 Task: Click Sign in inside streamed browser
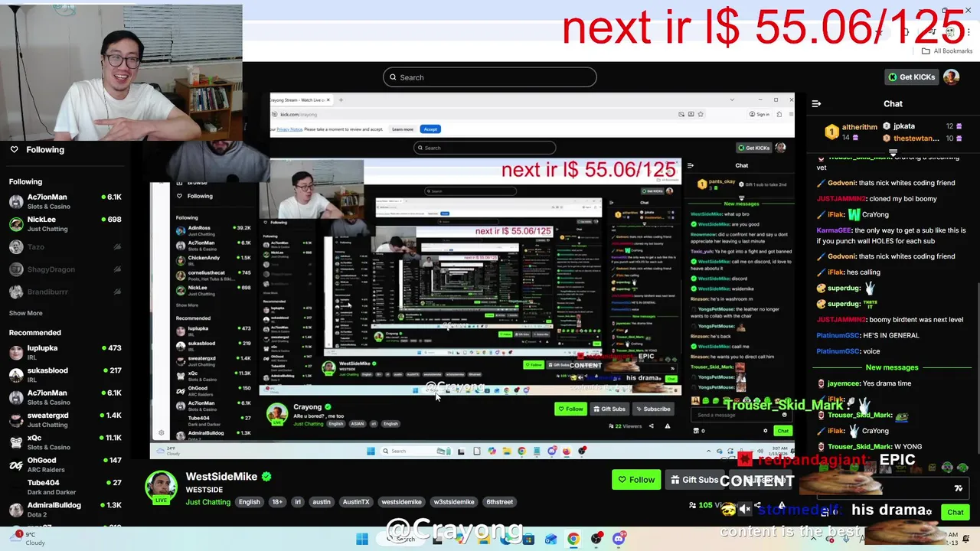click(759, 114)
